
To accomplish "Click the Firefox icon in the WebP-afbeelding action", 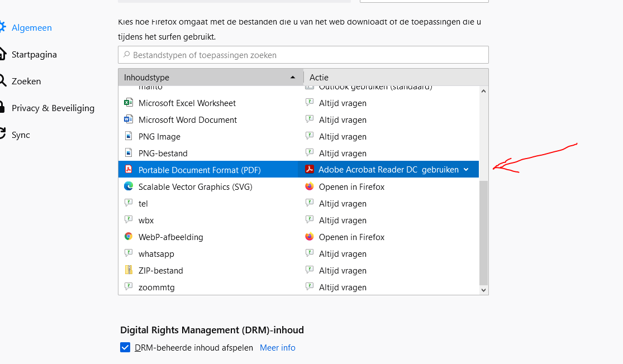I will (x=310, y=237).
